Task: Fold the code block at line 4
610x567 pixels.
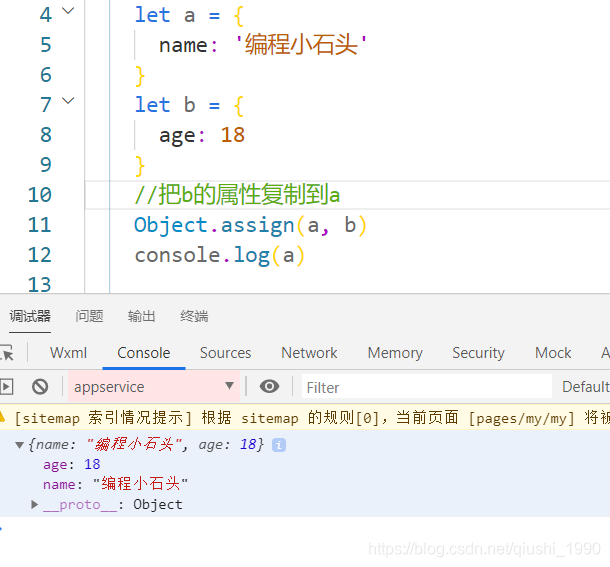Action: [x=68, y=11]
